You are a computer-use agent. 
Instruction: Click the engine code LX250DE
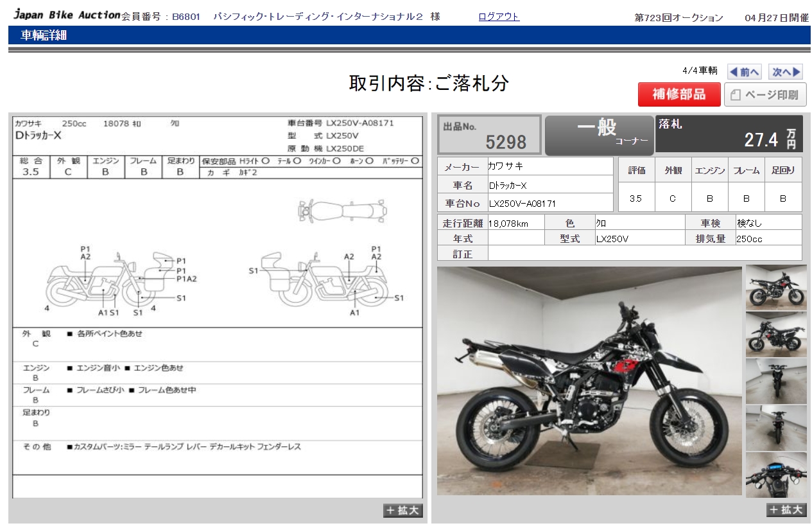click(x=345, y=148)
